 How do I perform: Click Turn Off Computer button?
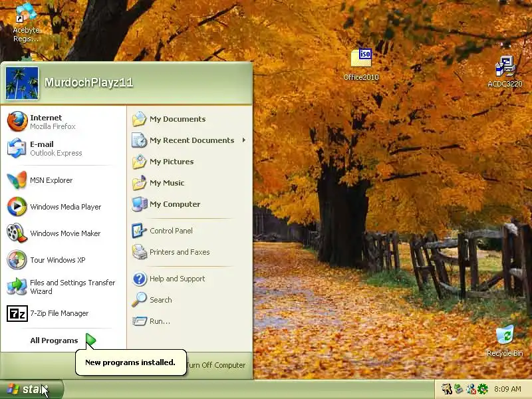[x=215, y=365]
